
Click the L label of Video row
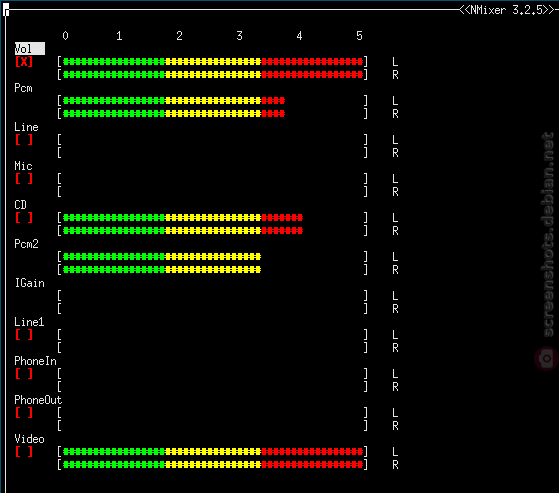pyautogui.click(x=395, y=452)
